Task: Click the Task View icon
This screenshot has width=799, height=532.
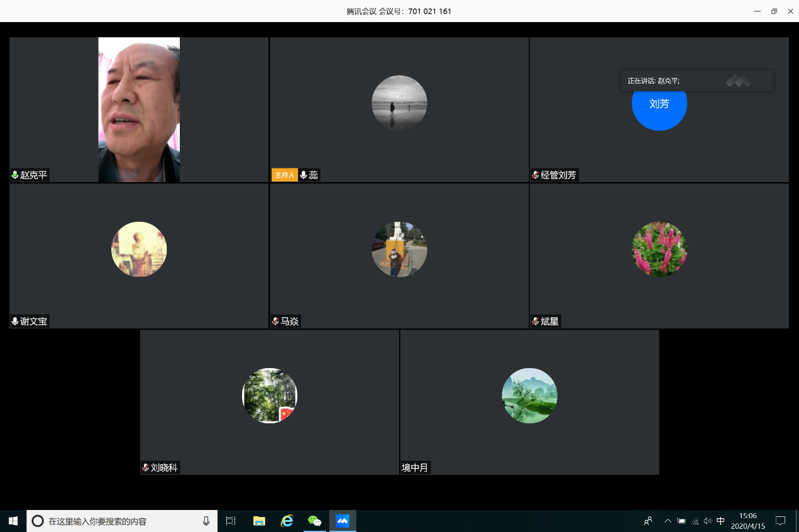Action: click(231, 521)
